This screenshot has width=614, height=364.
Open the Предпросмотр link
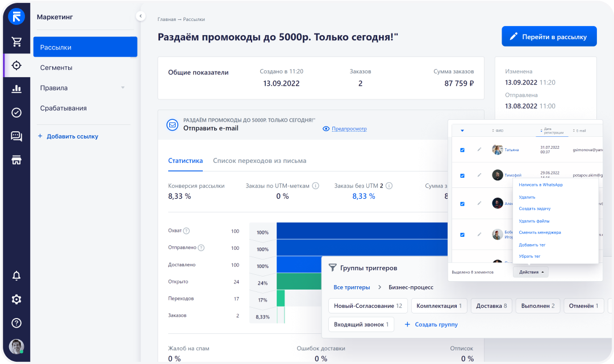(x=349, y=129)
